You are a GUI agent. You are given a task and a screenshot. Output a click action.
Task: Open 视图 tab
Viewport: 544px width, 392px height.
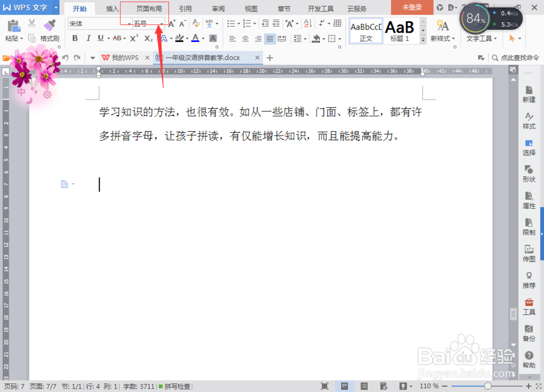tap(251, 9)
